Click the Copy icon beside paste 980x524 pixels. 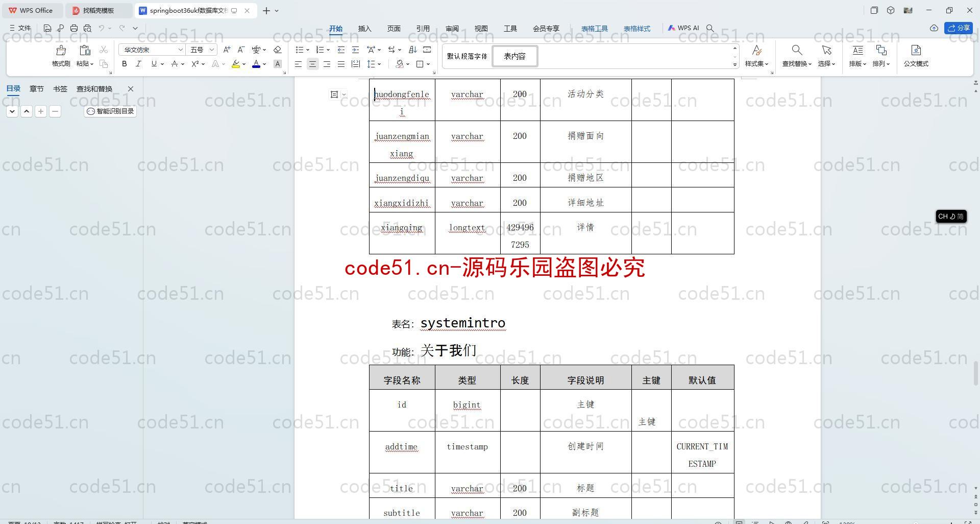tap(104, 64)
